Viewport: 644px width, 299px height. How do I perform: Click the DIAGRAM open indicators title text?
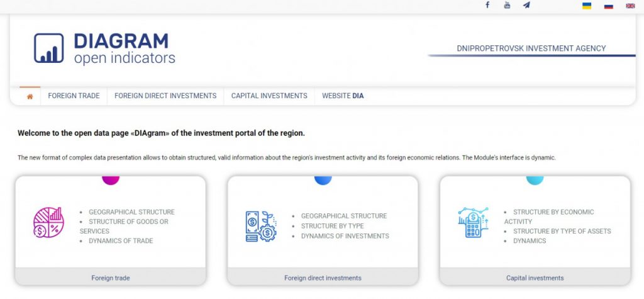coord(125,49)
